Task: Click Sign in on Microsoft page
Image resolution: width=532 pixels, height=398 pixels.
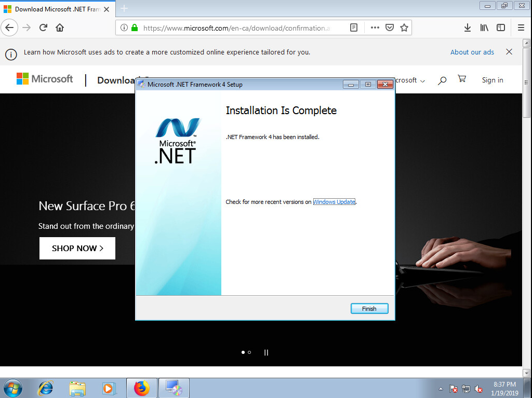Action: point(492,80)
